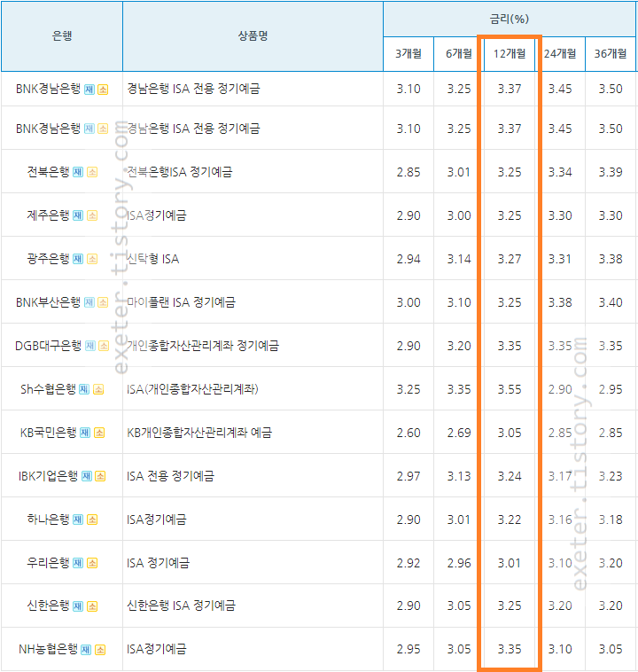
Task: Select the 24개월 column header
Action: (560, 54)
